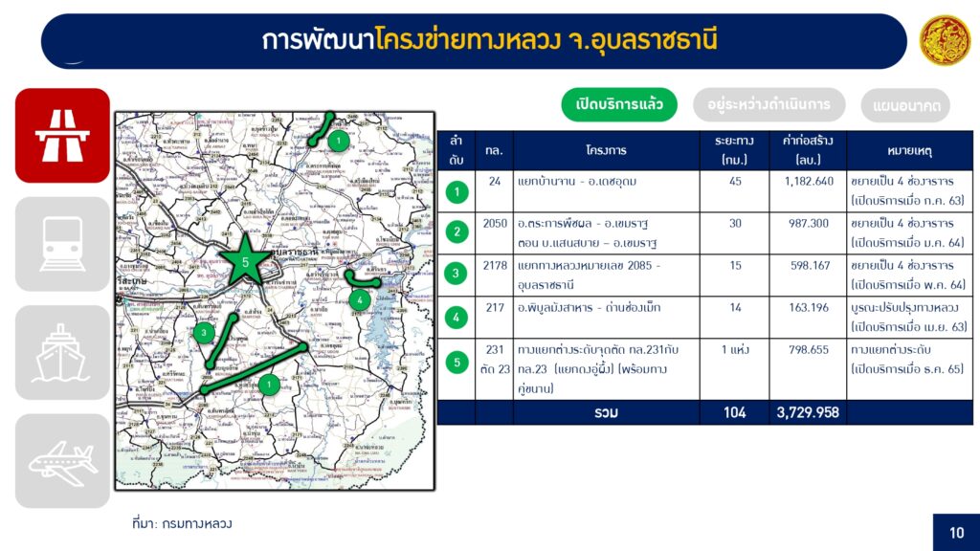
Task: Click green circle 1 in table
Action: tap(457, 191)
